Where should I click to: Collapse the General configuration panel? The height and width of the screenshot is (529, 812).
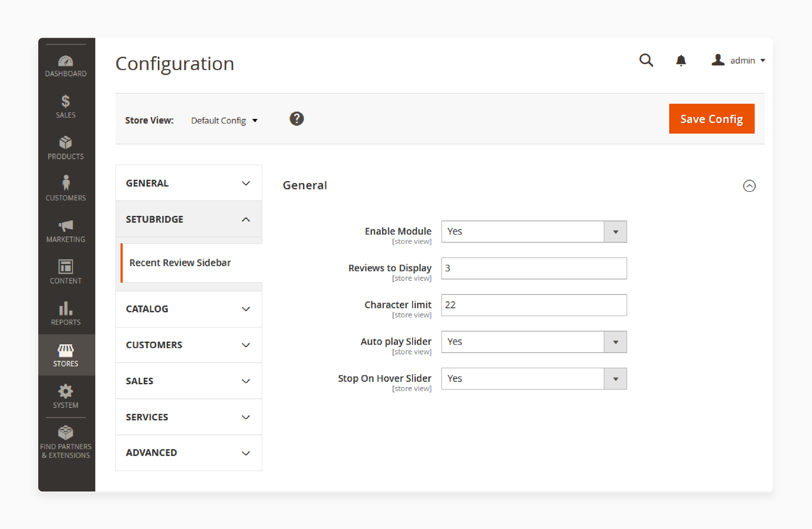[749, 185]
